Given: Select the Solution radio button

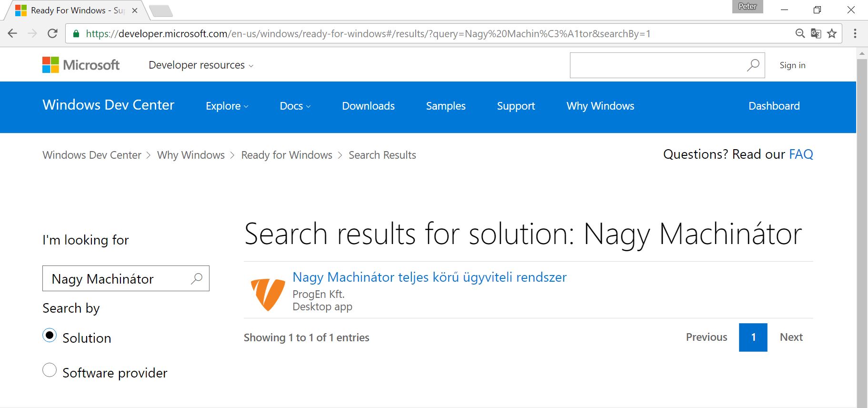Looking at the screenshot, I should 50,336.
